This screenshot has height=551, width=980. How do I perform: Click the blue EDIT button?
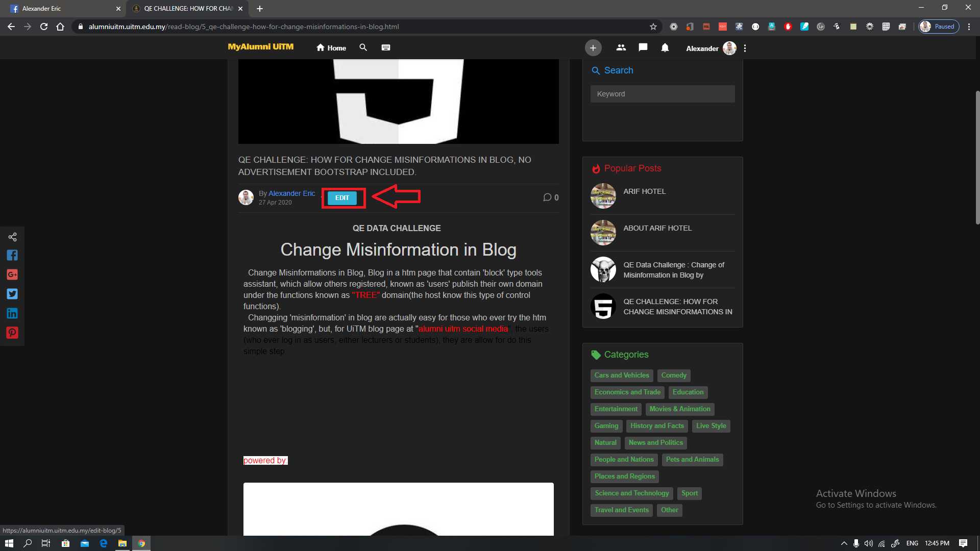click(x=342, y=198)
